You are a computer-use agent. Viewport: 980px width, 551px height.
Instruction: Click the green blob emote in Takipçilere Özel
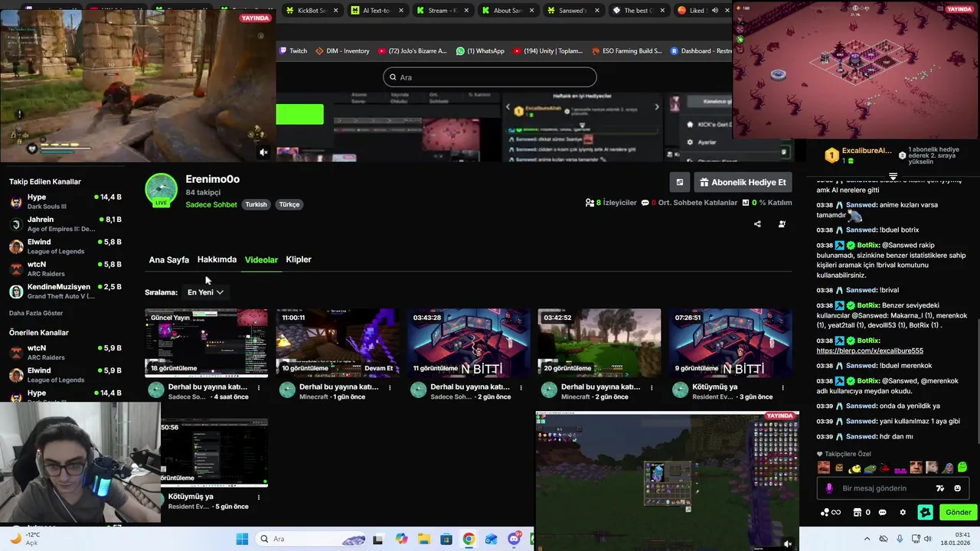pyautogui.click(x=962, y=467)
